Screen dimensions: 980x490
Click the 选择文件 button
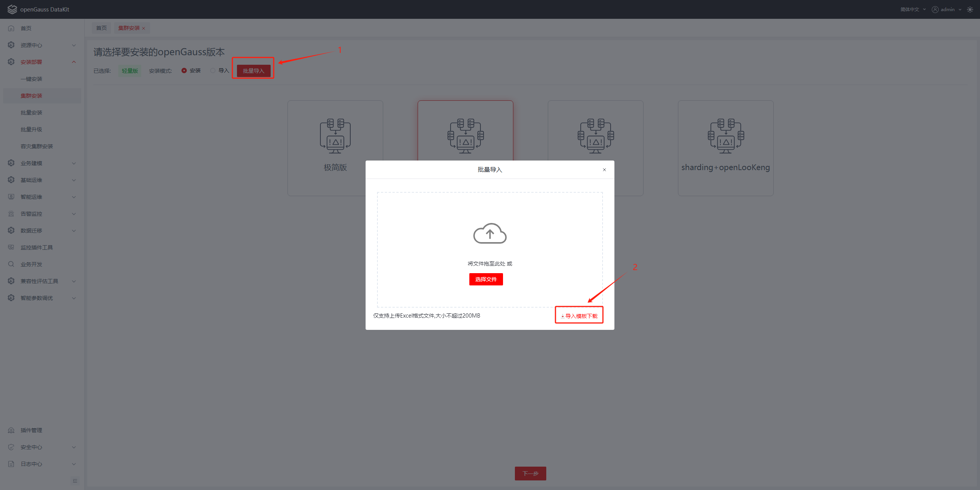[486, 279]
